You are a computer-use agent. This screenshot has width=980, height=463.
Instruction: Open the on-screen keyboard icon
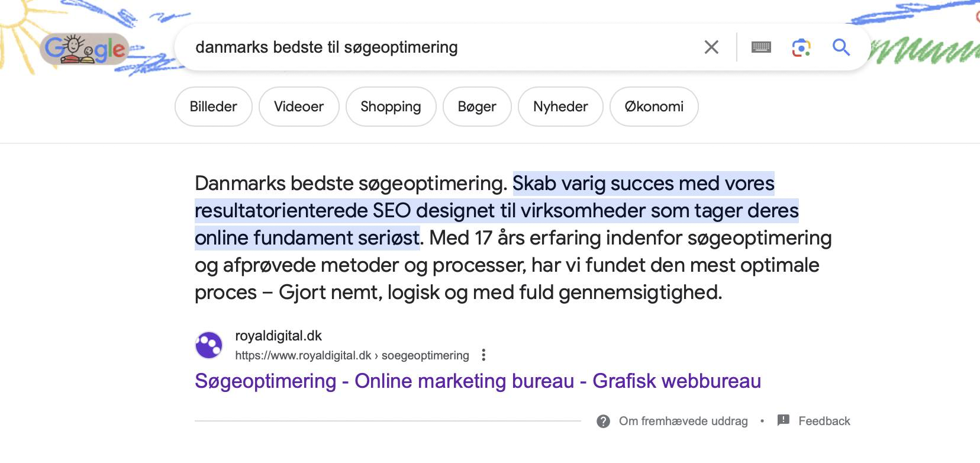pos(761,47)
